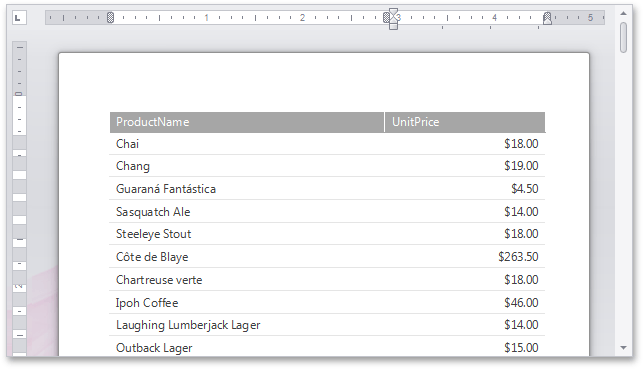Click the table column divider marker on ruler
643x369 pixels.
tap(386, 17)
